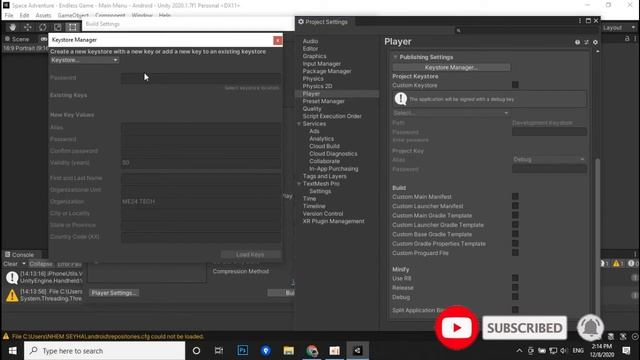Toggle Use R8 minify checkbox
The image size is (640, 360).
515,278
